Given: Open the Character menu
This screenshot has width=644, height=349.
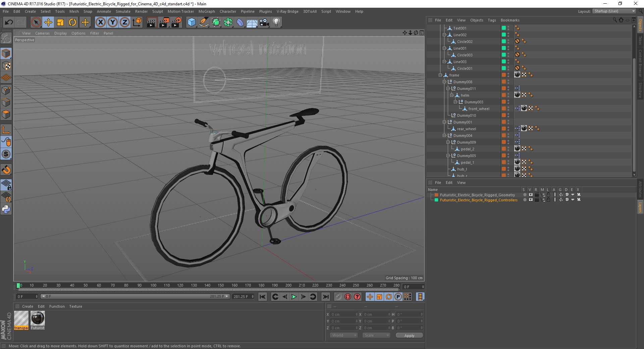Looking at the screenshot, I should coord(228,11).
